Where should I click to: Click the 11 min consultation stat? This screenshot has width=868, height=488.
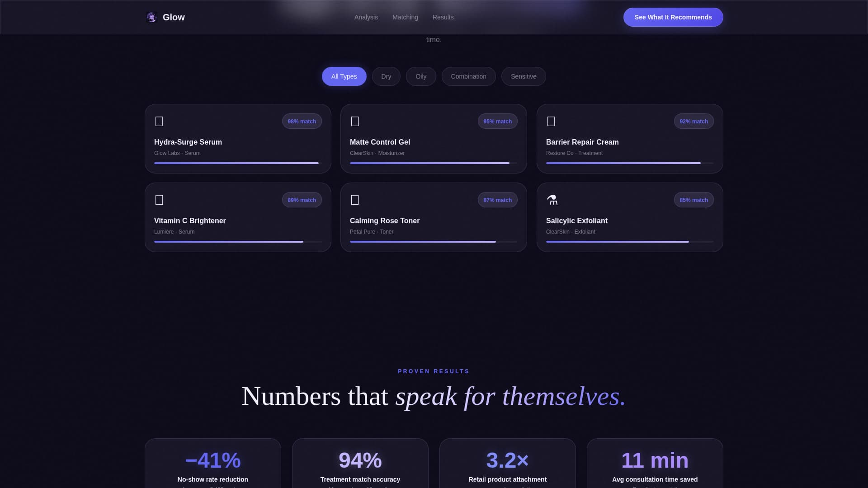(x=655, y=460)
